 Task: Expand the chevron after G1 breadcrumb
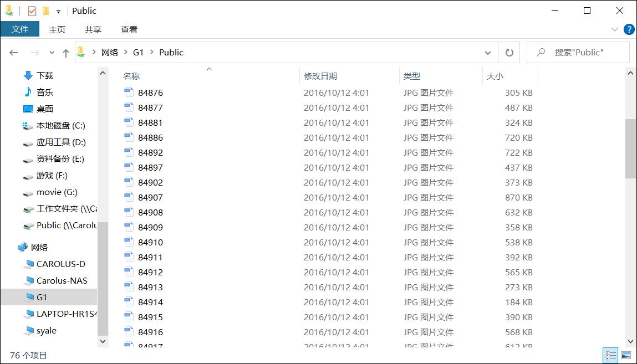point(151,52)
